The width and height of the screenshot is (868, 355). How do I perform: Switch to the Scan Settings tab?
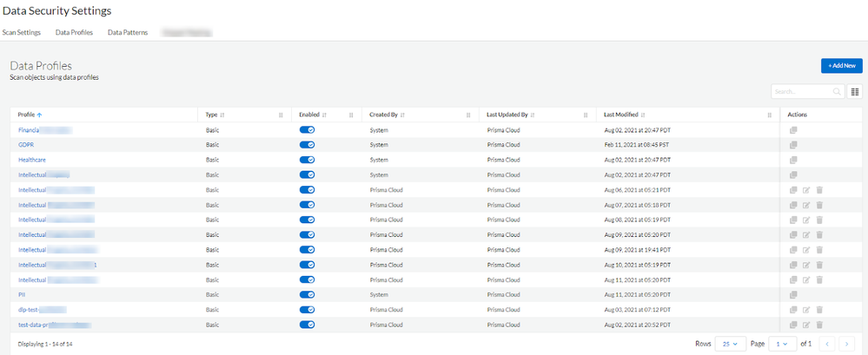point(22,32)
